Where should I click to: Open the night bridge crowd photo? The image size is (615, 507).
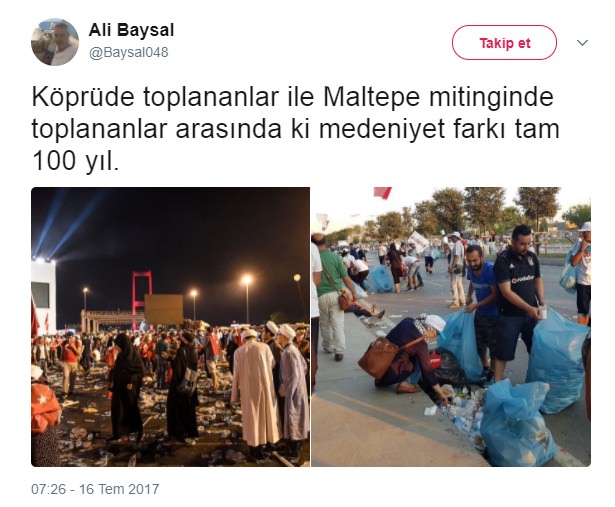click(171, 327)
